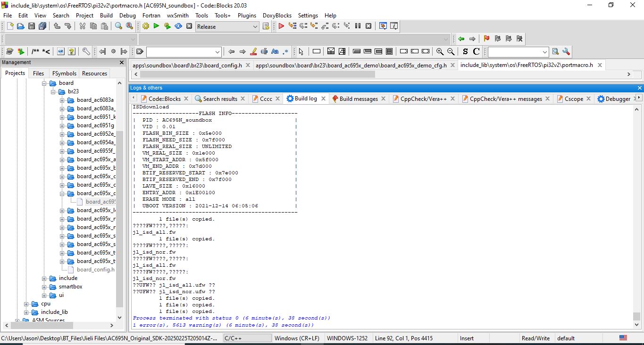Close the Management panel

(121, 62)
